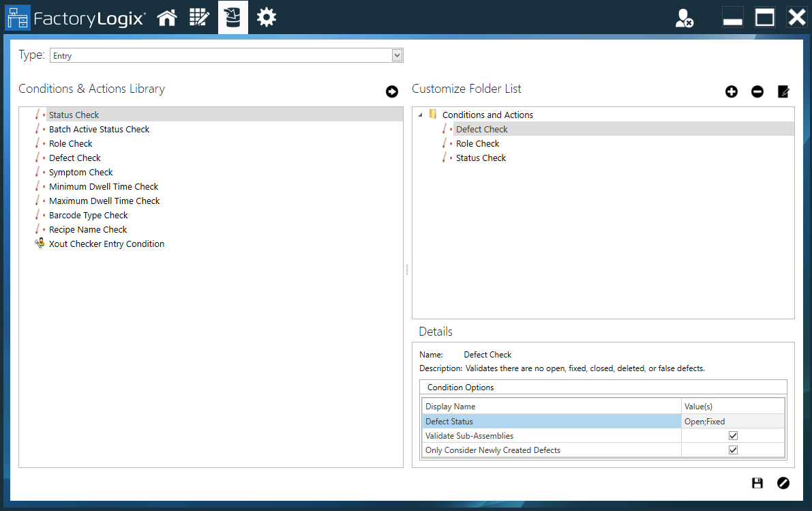The height and width of the screenshot is (511, 812).
Task: Click the Value(s) column header
Action: 733,407
